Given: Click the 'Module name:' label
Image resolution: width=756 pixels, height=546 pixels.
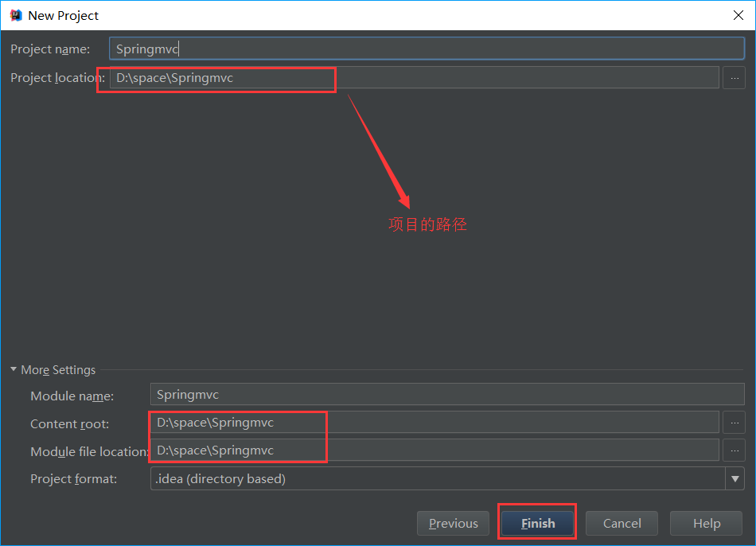Looking at the screenshot, I should click(x=72, y=396).
